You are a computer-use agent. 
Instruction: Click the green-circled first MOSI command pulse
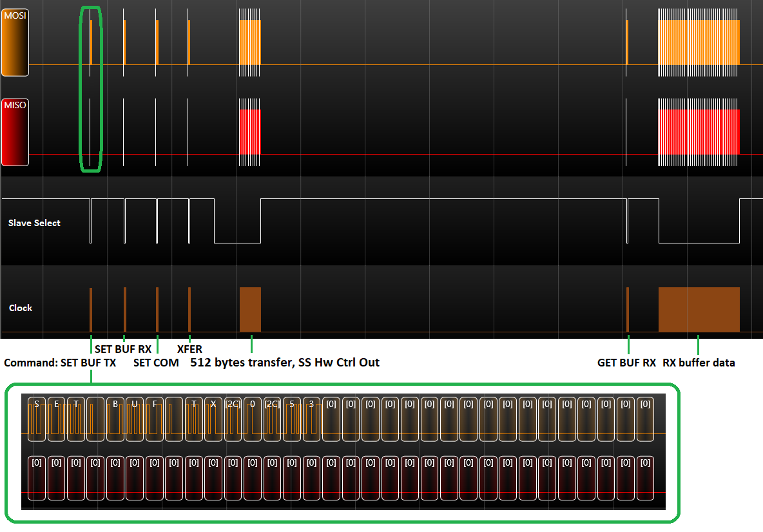point(91,42)
